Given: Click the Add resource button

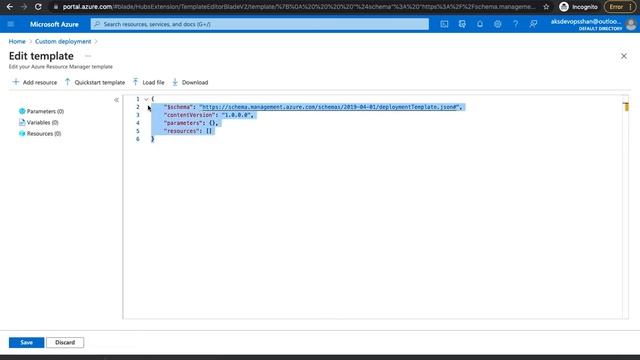Looking at the screenshot, I should tap(35, 82).
